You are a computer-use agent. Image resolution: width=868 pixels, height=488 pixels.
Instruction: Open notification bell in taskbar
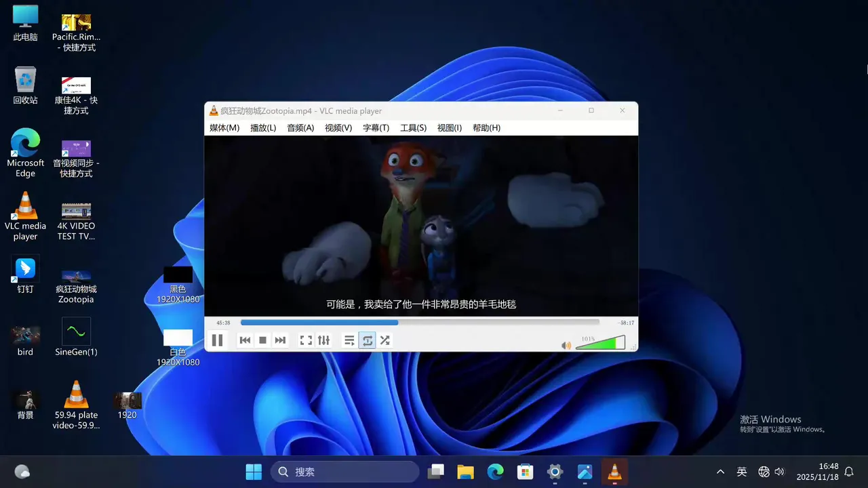(x=849, y=472)
